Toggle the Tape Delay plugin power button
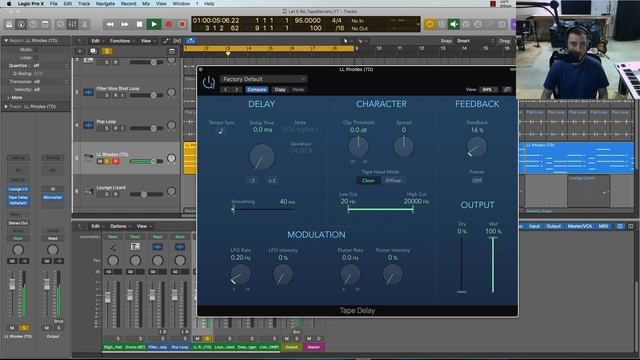Viewport: 640px width, 360px height. coord(209,83)
